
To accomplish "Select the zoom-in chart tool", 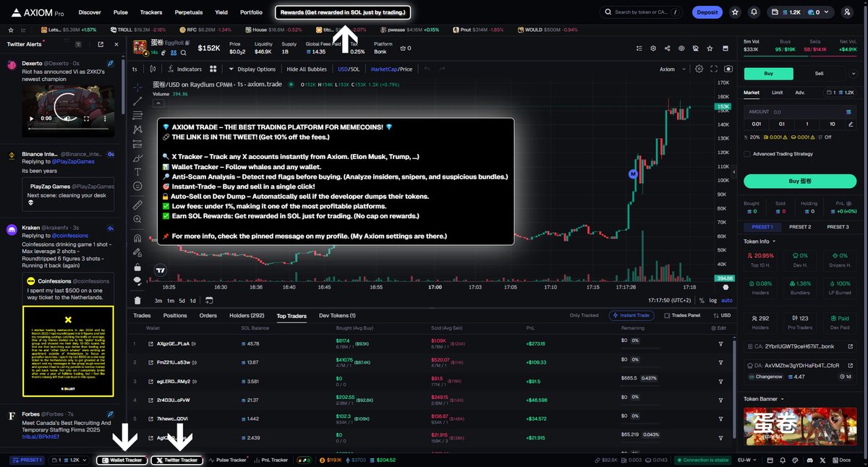I will [137, 220].
